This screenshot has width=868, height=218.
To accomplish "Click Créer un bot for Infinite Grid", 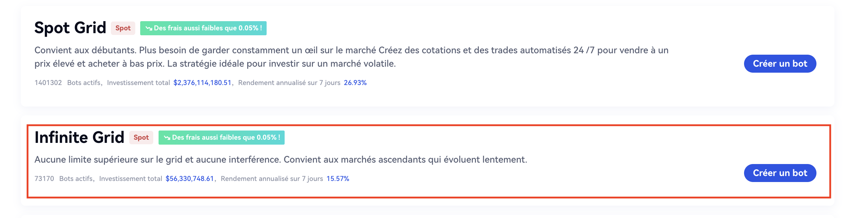I will point(780,173).
